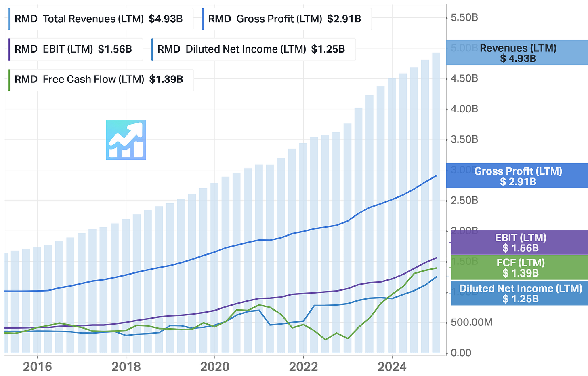Viewport: 588px width, 376px height.
Task: Click the 5.50B y-axis label
Action: pos(464,18)
